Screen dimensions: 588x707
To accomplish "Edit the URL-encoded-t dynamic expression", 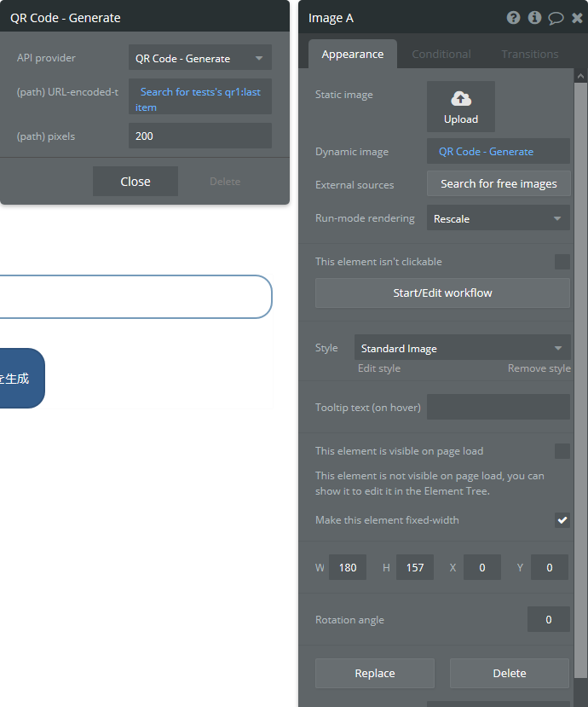I will tap(200, 96).
